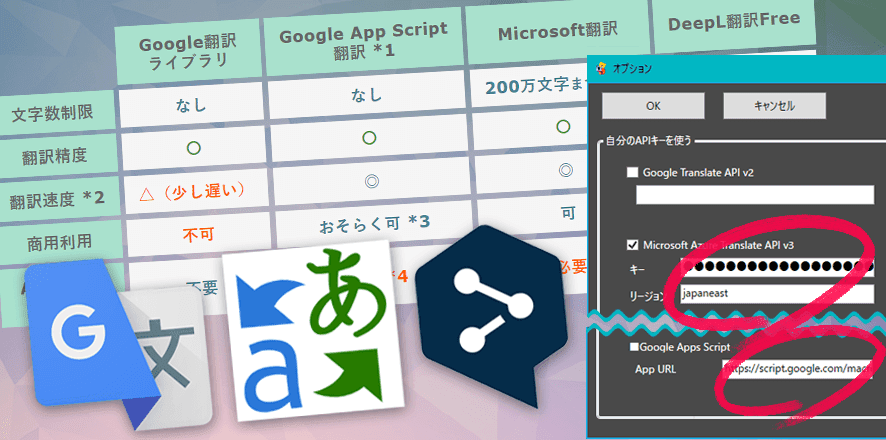
Task: Uncheck Microsoft Azure Translate API v3
Action: point(632,245)
